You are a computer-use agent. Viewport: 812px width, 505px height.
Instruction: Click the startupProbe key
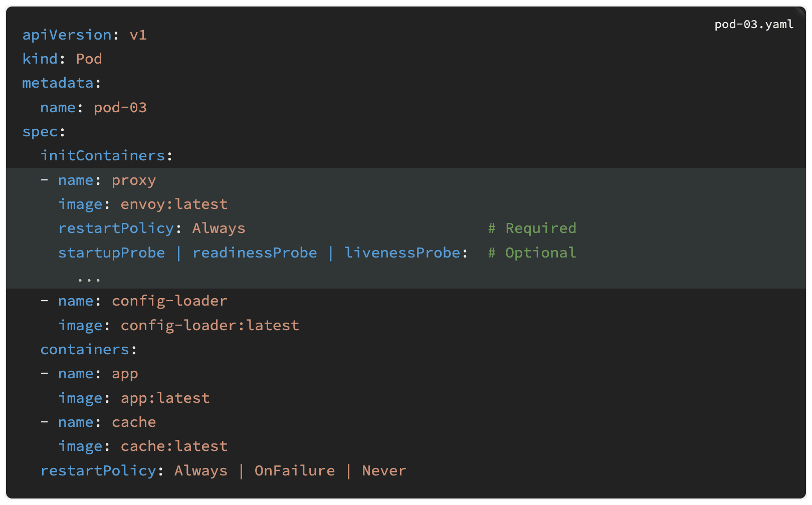click(111, 253)
